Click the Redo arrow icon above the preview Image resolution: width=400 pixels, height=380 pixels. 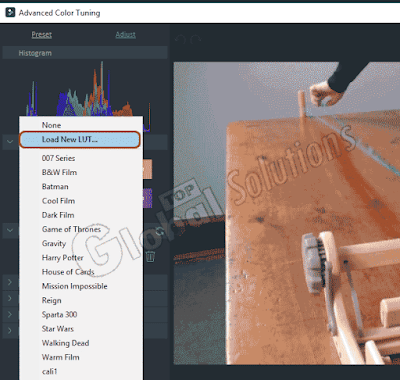(196, 40)
